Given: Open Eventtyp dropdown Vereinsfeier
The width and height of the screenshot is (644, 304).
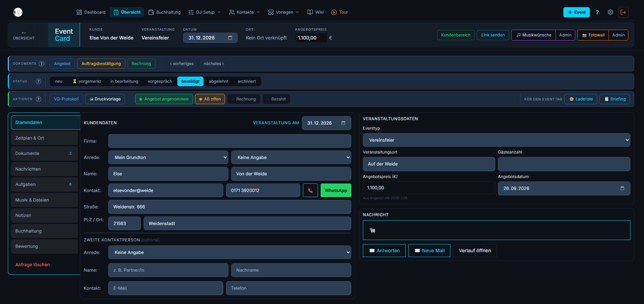Looking at the screenshot, I should tap(496, 140).
